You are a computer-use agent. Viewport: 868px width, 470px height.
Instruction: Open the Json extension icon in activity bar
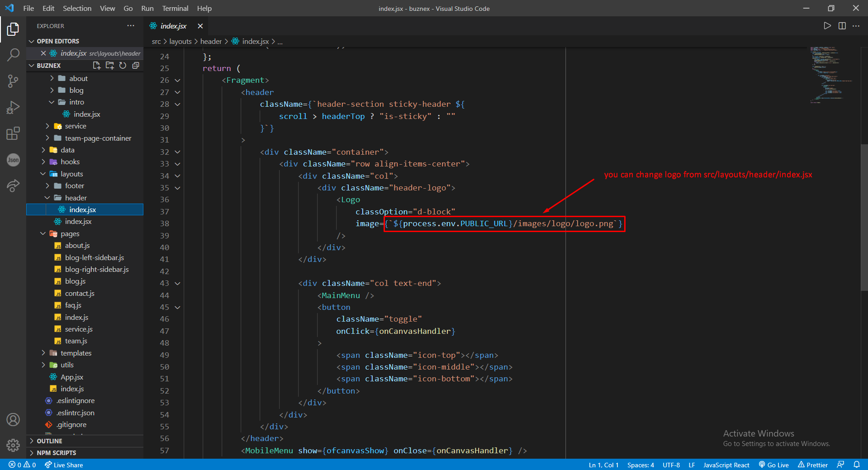[13, 160]
